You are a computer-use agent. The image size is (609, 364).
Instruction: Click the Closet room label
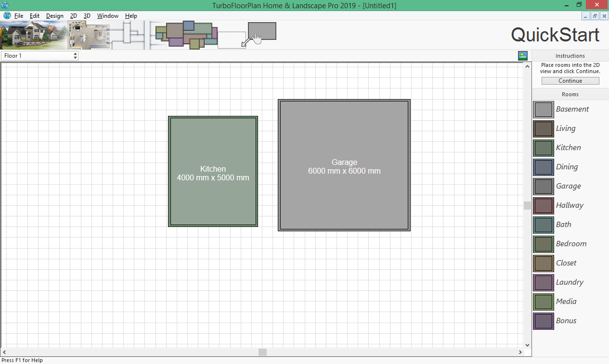(566, 263)
